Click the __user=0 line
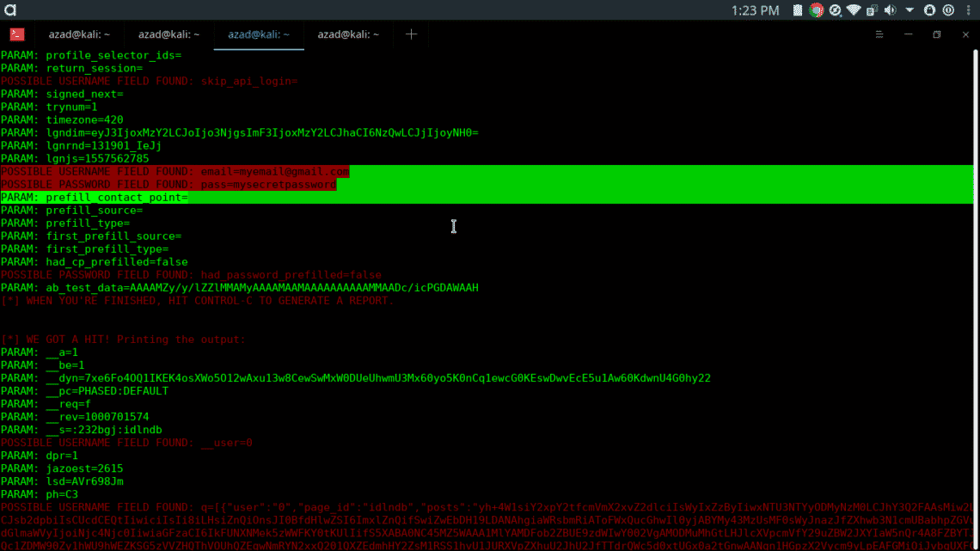 (126, 443)
